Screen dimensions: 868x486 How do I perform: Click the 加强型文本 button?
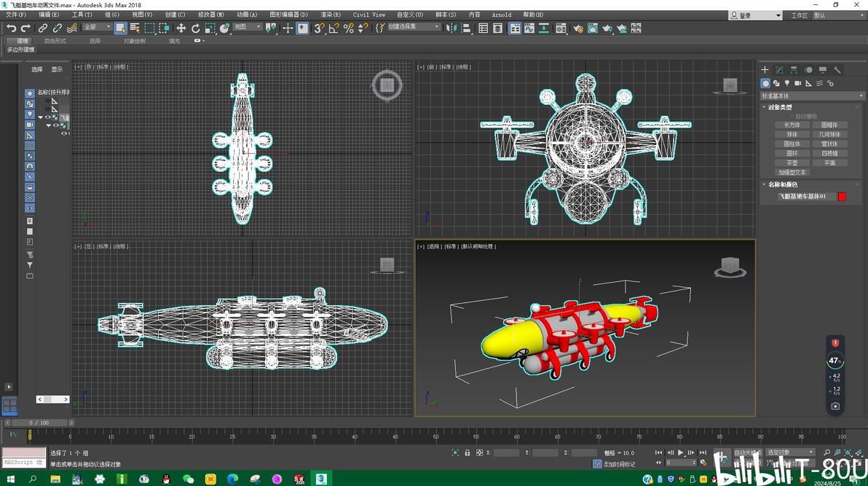tap(792, 173)
